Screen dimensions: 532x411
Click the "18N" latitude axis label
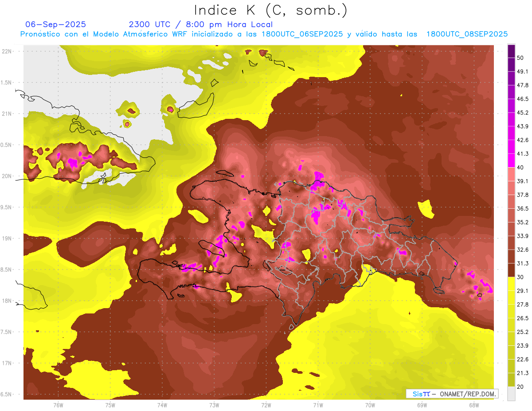[x=7, y=301]
